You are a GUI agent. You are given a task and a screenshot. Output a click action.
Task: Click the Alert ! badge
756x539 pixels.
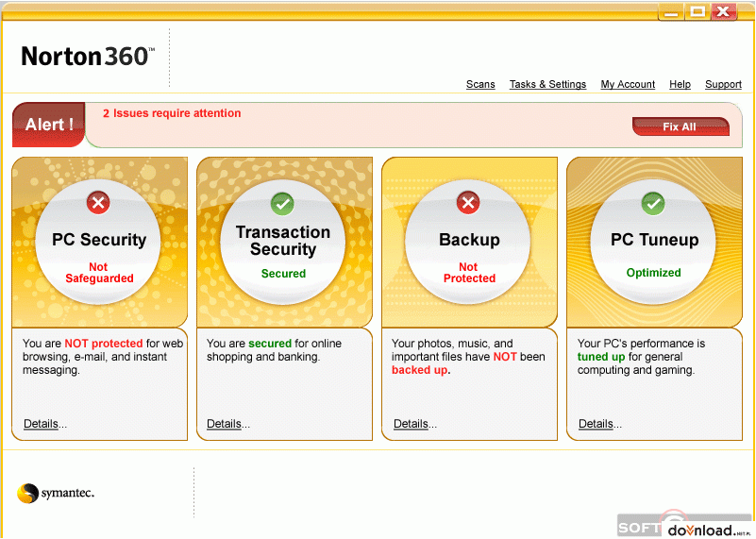pos(49,125)
